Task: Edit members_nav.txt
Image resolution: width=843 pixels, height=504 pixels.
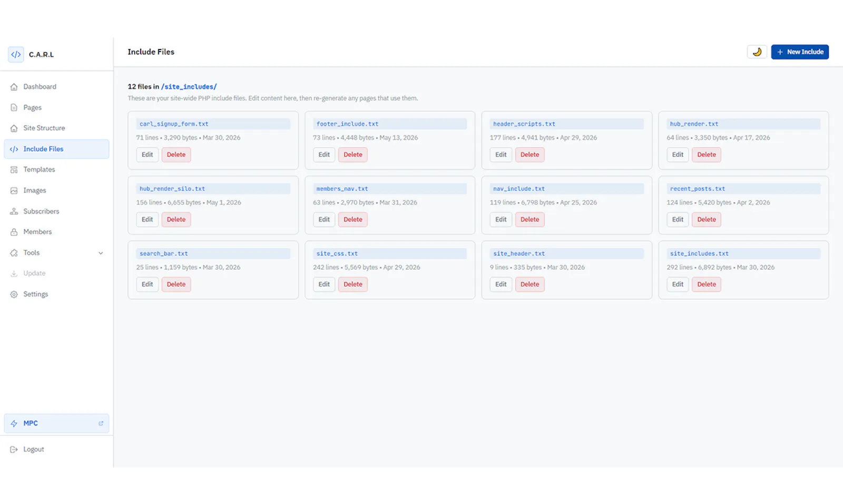Action: point(324,220)
